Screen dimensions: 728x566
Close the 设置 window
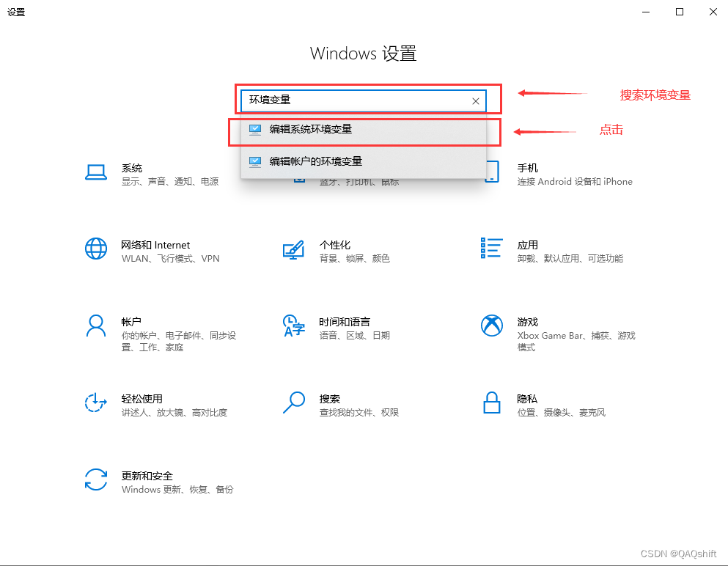[x=713, y=12]
